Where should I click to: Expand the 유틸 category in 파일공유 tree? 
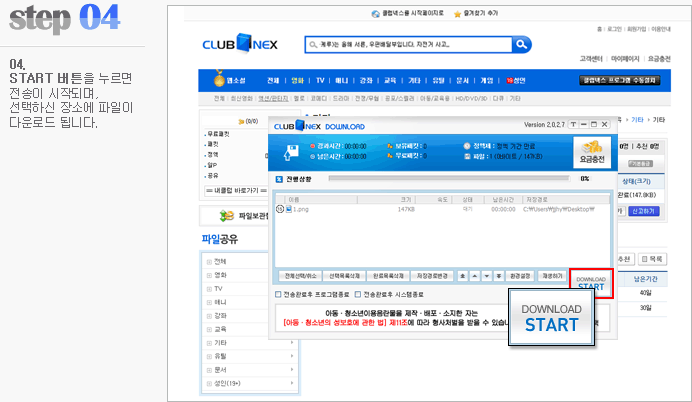point(209,357)
